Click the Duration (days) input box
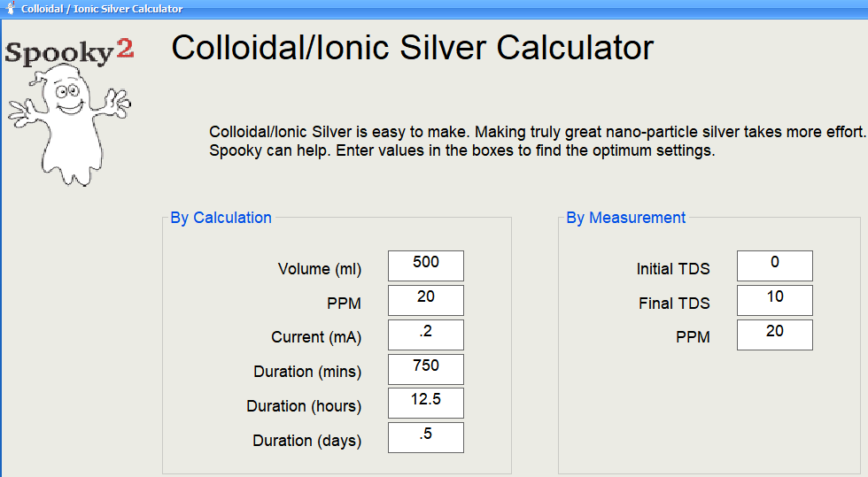868x477 pixels. pyautogui.click(x=425, y=438)
